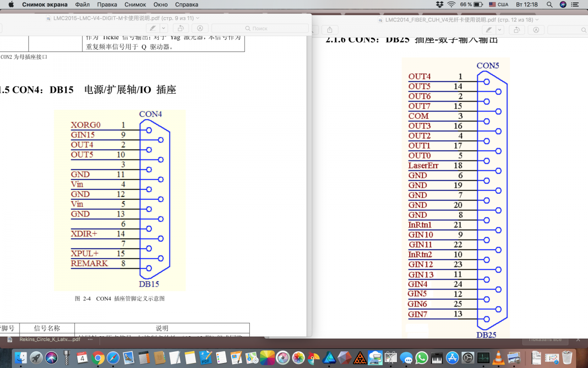Open the Правка menu
The height and width of the screenshot is (368, 588).
click(107, 4)
